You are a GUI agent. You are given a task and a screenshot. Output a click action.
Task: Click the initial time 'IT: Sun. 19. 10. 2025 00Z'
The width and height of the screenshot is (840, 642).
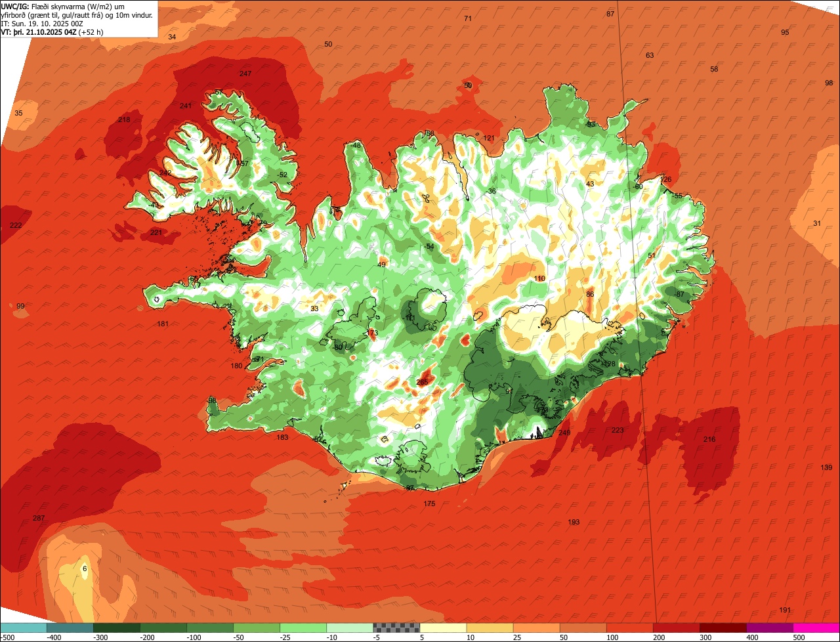tap(42, 23)
